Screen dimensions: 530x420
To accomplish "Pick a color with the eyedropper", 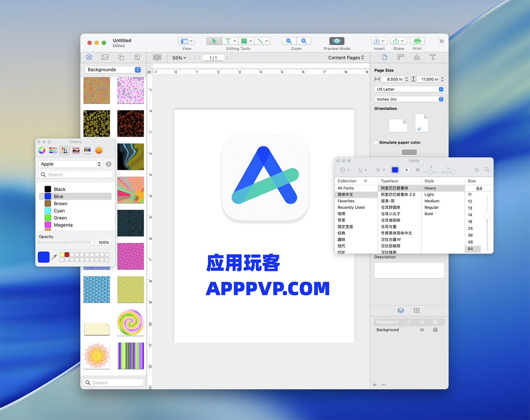I will tap(54, 257).
